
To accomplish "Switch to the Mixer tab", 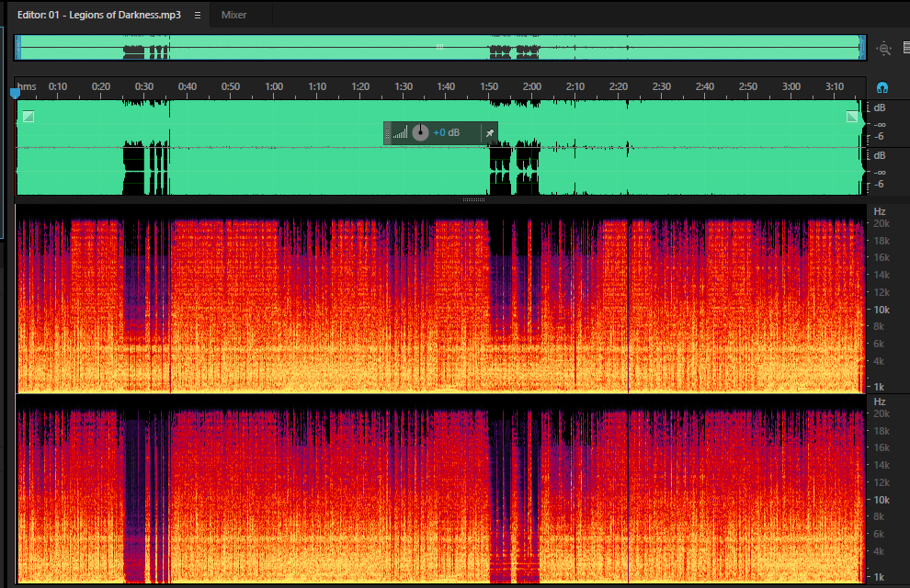I will click(233, 15).
